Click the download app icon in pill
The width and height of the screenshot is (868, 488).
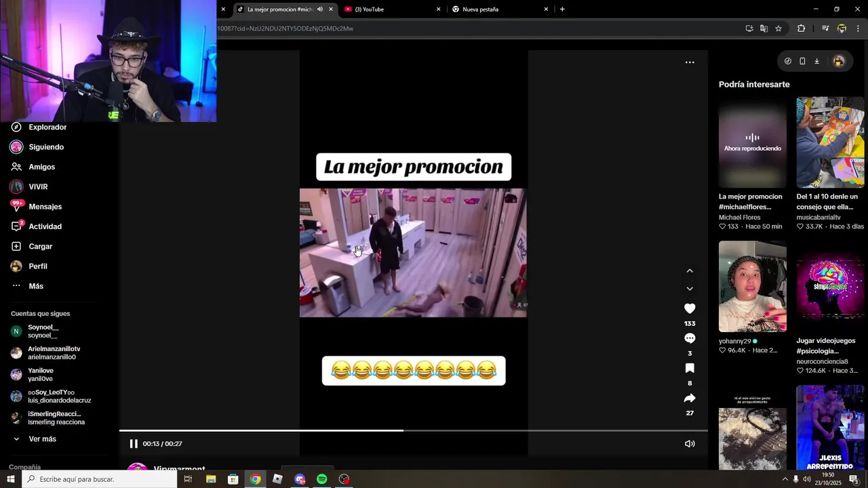[x=816, y=61]
